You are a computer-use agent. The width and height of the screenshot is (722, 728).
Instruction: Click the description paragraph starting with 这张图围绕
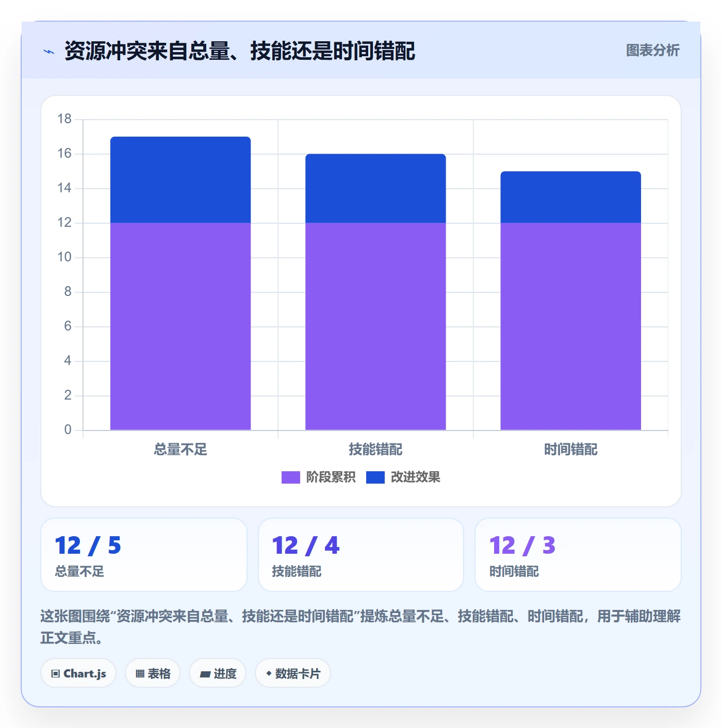click(x=360, y=627)
